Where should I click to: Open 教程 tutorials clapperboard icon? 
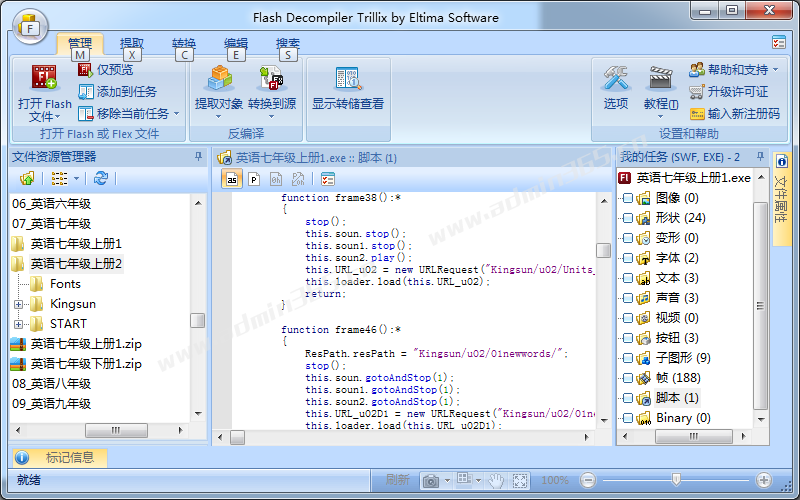click(x=661, y=79)
